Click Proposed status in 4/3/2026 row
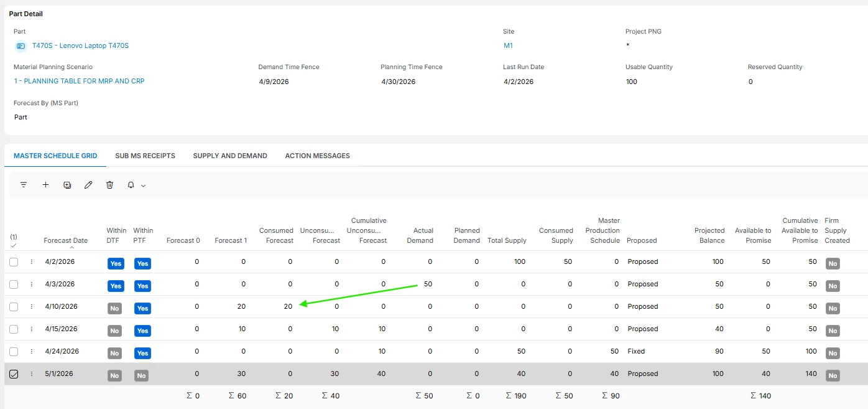 coord(642,284)
